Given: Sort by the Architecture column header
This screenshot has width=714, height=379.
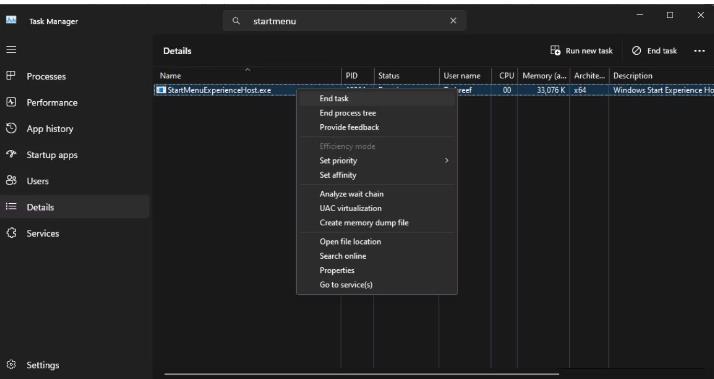Looking at the screenshot, I should point(589,76).
